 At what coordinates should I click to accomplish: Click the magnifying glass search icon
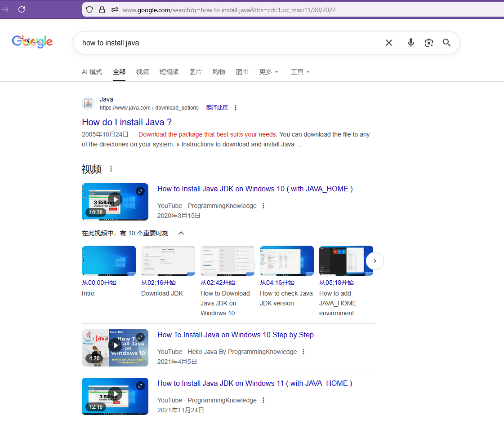click(x=446, y=43)
